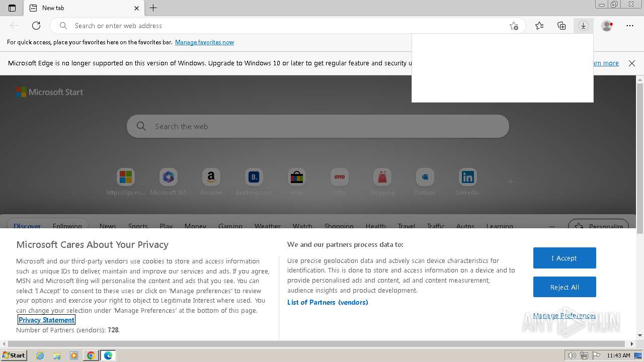Click the Microsoft Start logo
The image size is (644, 362).
[49, 92]
